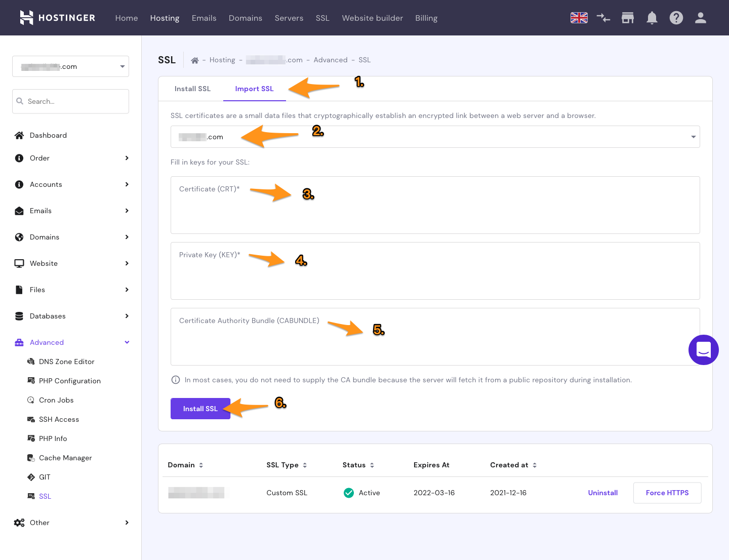Viewport: 729px width, 560px height.
Task: Sort the table by Status column
Action: (x=358, y=465)
